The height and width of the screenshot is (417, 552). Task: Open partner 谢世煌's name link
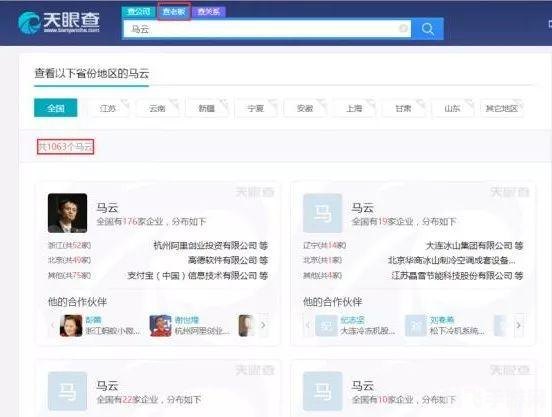click(x=187, y=320)
